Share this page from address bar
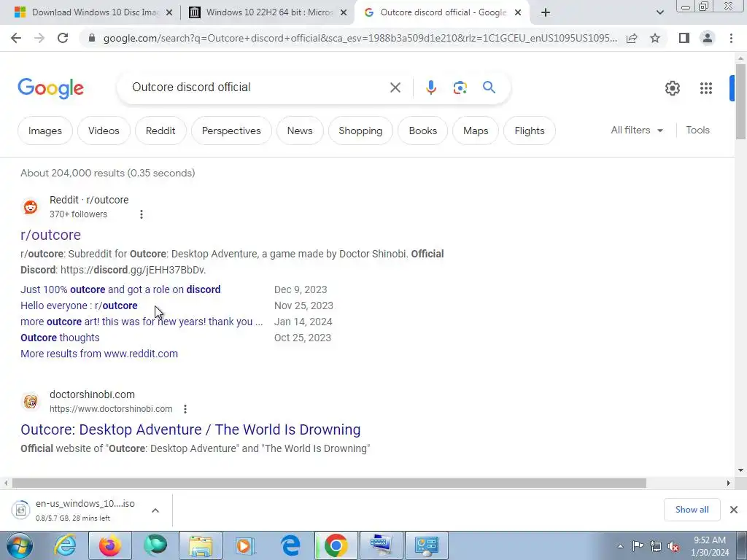Image resolution: width=747 pixels, height=560 pixels. tap(632, 38)
